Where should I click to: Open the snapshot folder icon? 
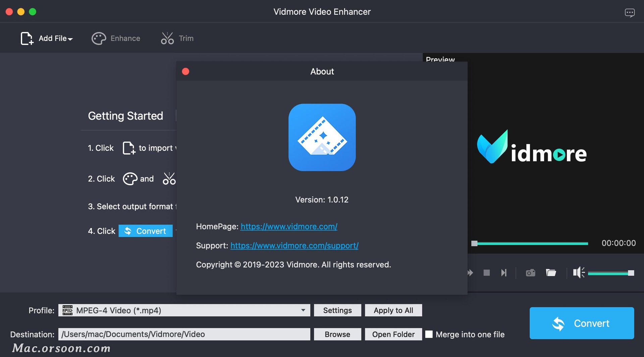(x=551, y=273)
